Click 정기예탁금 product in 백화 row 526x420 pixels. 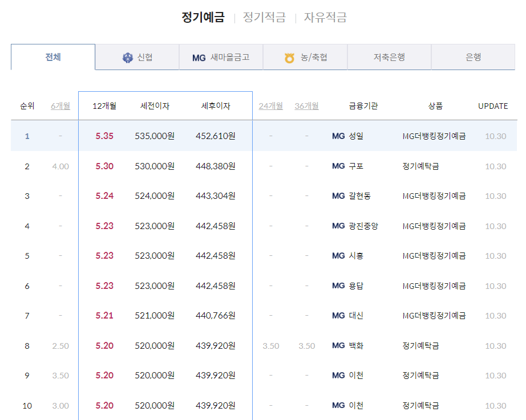pyautogui.click(x=420, y=345)
